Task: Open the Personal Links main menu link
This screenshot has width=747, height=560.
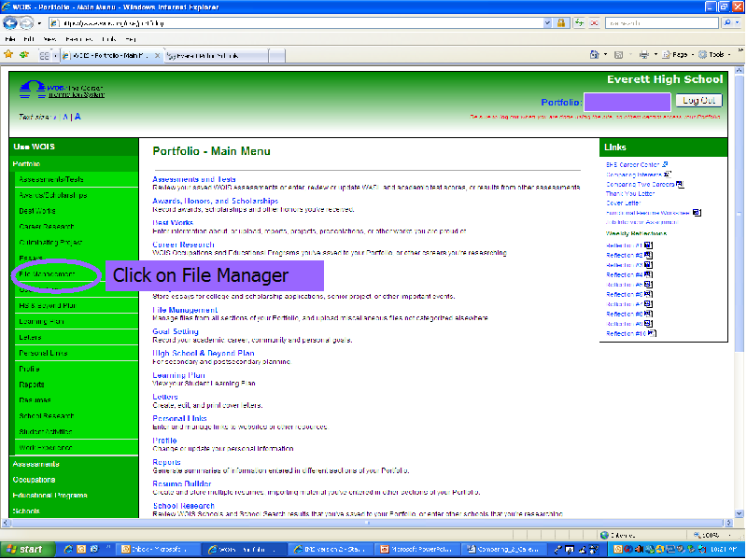Action: (x=179, y=418)
